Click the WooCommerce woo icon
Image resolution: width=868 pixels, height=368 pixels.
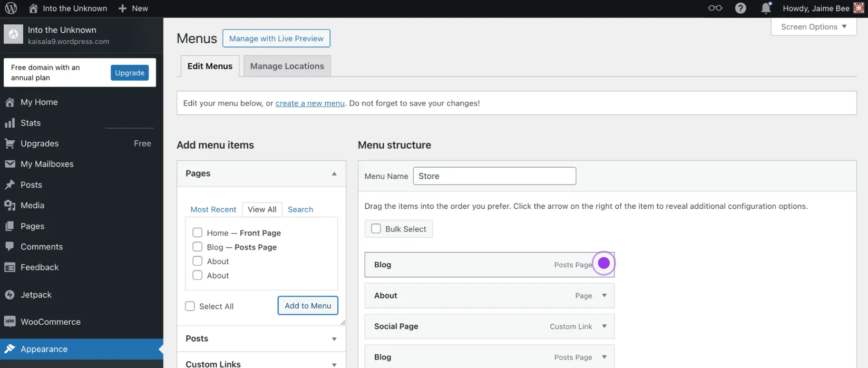[x=9, y=322]
